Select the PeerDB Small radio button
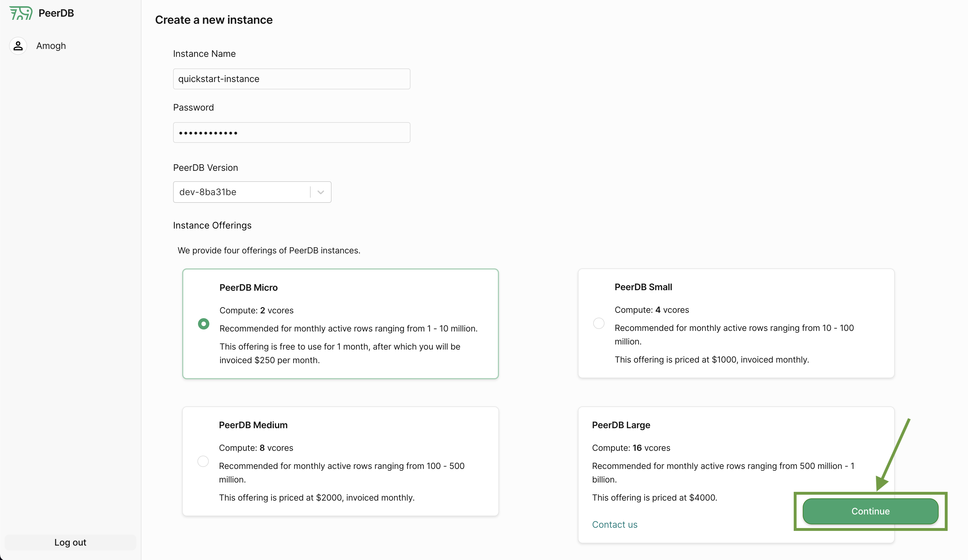The height and width of the screenshot is (560, 968). coord(599,323)
